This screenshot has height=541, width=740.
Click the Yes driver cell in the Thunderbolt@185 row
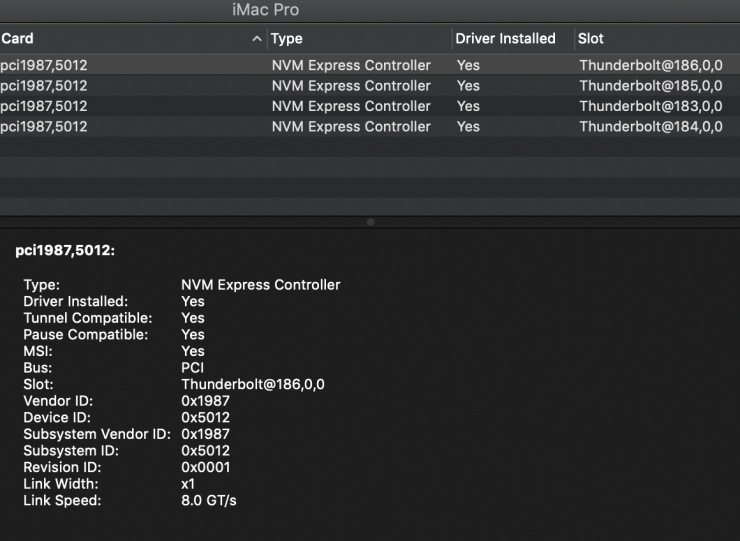tap(468, 86)
